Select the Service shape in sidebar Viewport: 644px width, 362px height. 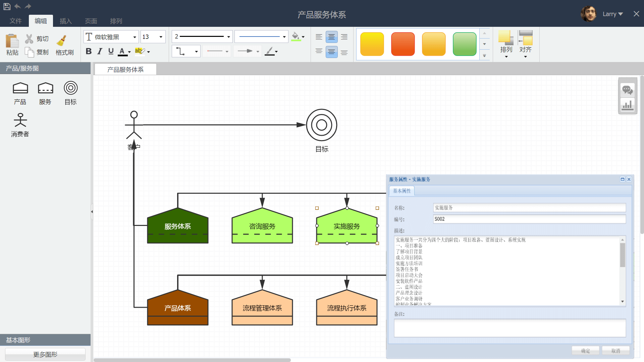45,88
